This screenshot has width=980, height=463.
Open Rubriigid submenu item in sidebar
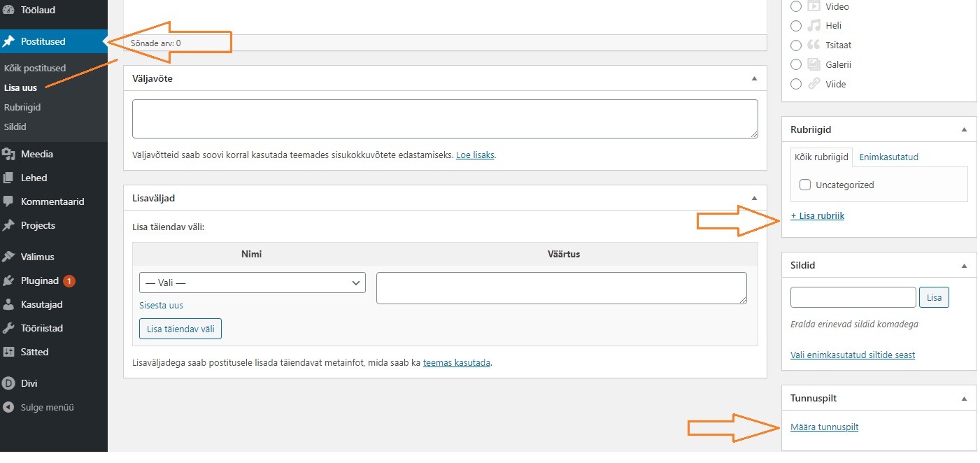coord(22,107)
